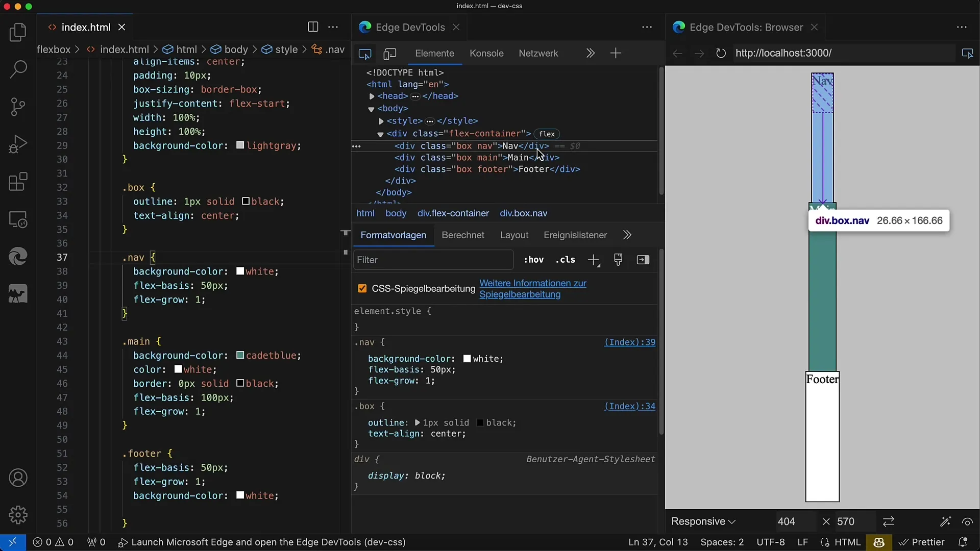Activate the inspect element picker tool
Viewport: 980px width, 551px height.
[x=365, y=54]
